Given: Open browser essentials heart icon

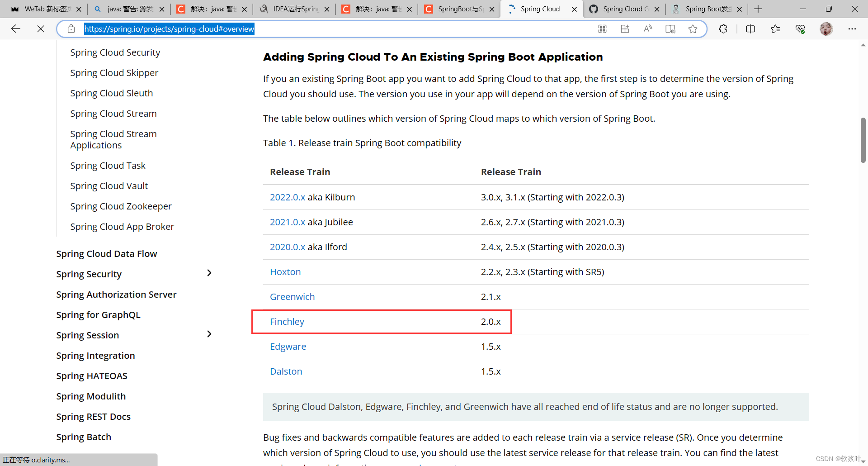Looking at the screenshot, I should tap(800, 29).
